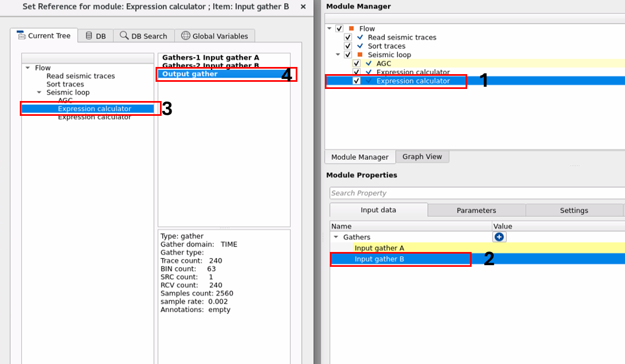Choose Gathers-1 Input gather A item
Viewport: 625px width, 364px height.
[211, 57]
